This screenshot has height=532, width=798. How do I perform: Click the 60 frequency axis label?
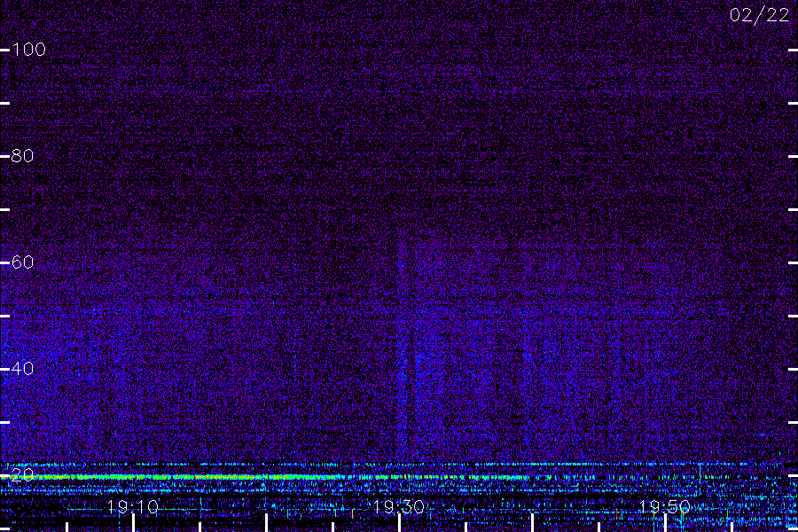[22, 262]
